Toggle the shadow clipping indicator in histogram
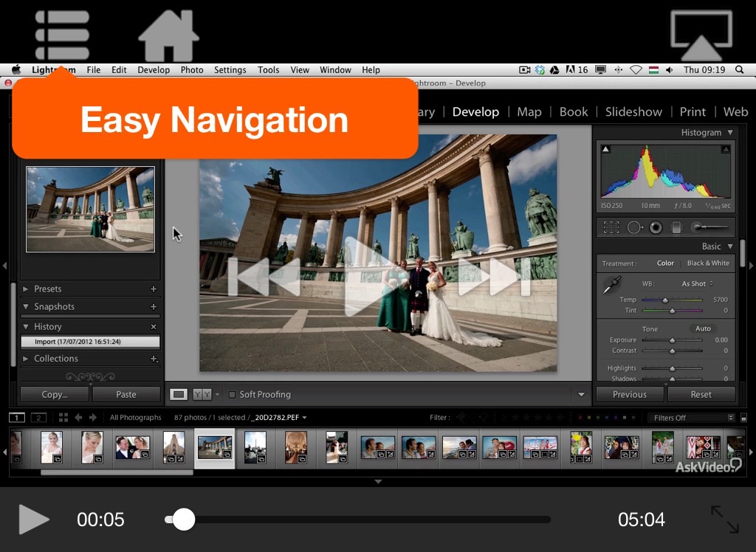The image size is (756, 552). pyautogui.click(x=606, y=149)
